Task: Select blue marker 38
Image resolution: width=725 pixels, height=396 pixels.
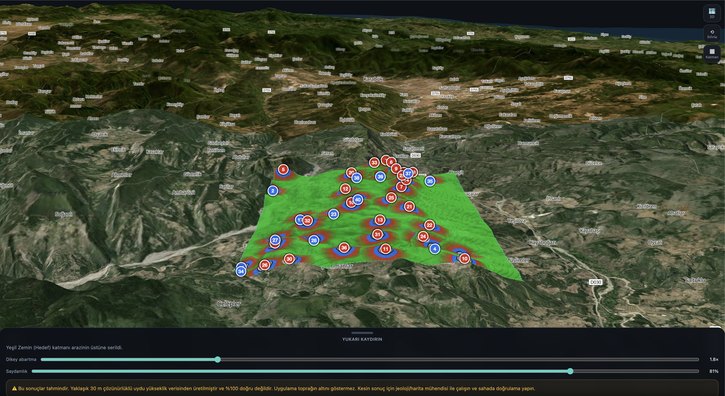Action: [x=356, y=178]
